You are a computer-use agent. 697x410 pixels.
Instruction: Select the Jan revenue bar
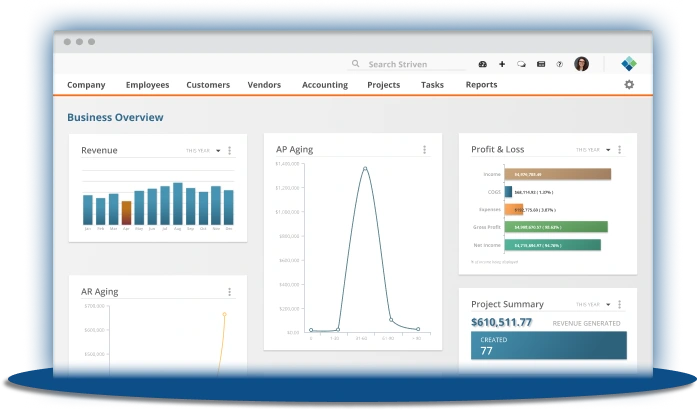coord(88,209)
